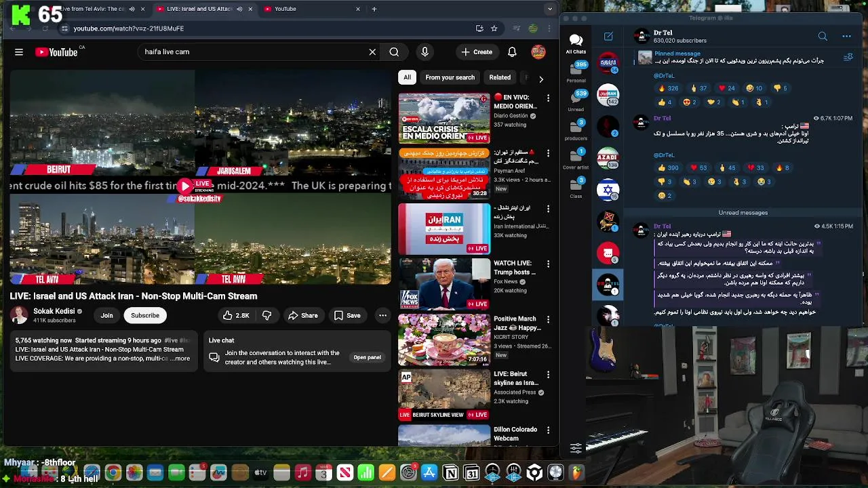Dislike the live stream video
868x488 pixels.
pyautogui.click(x=267, y=315)
